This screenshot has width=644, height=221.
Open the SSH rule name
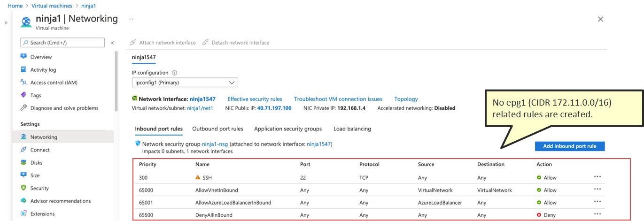click(x=207, y=178)
